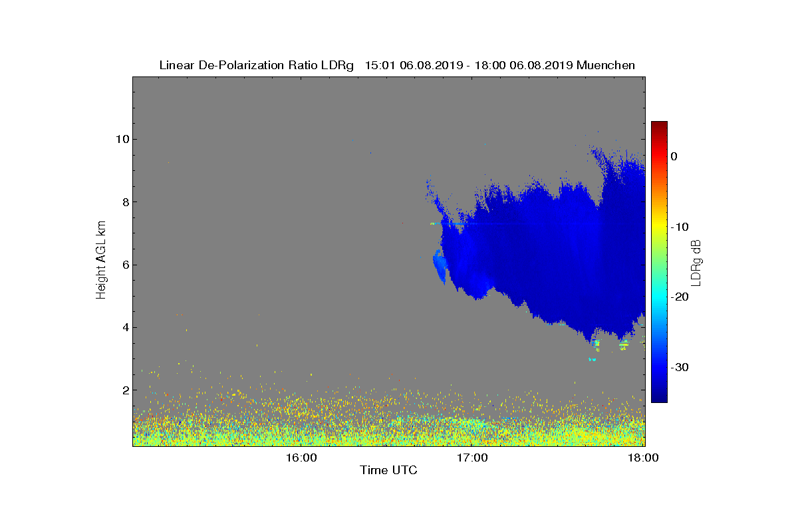Click the 2 km height tick label

125,390
